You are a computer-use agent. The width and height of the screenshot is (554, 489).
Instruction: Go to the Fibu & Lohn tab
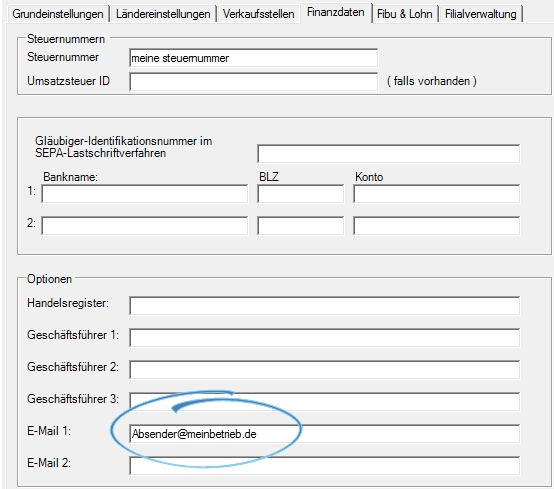pyautogui.click(x=405, y=14)
